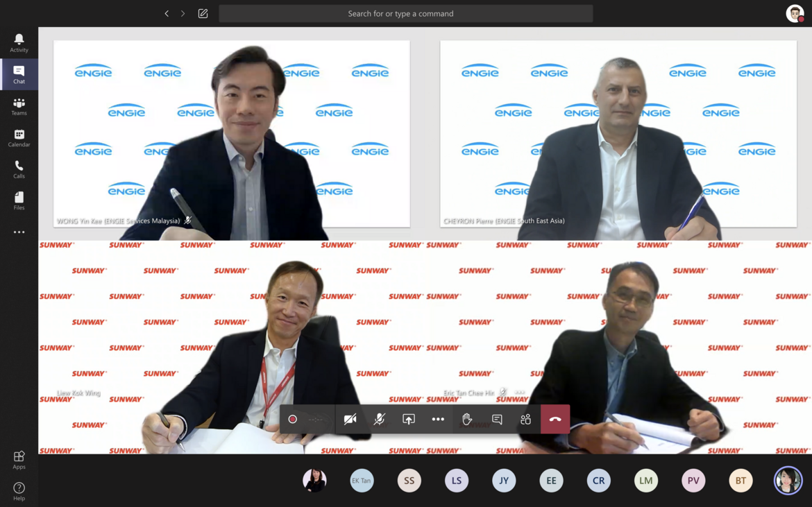
Task: Expand more apps ellipsis in sidebar
Action: pyautogui.click(x=19, y=232)
